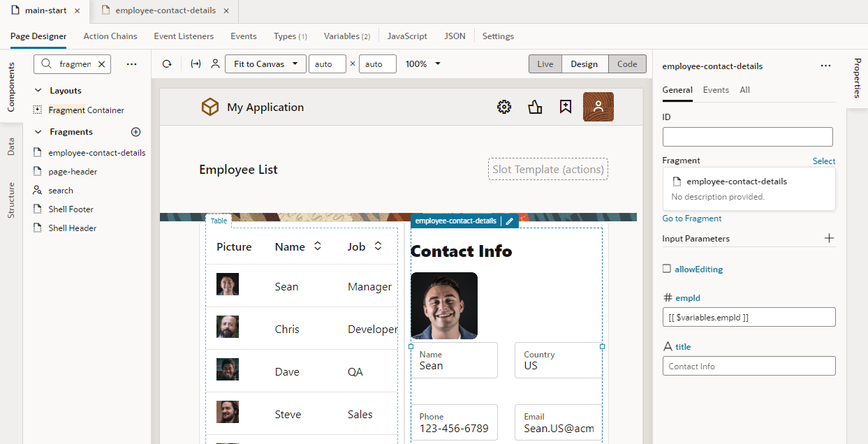Create a new fragment with plus icon
Image resolution: width=868 pixels, height=444 pixels.
coord(136,132)
